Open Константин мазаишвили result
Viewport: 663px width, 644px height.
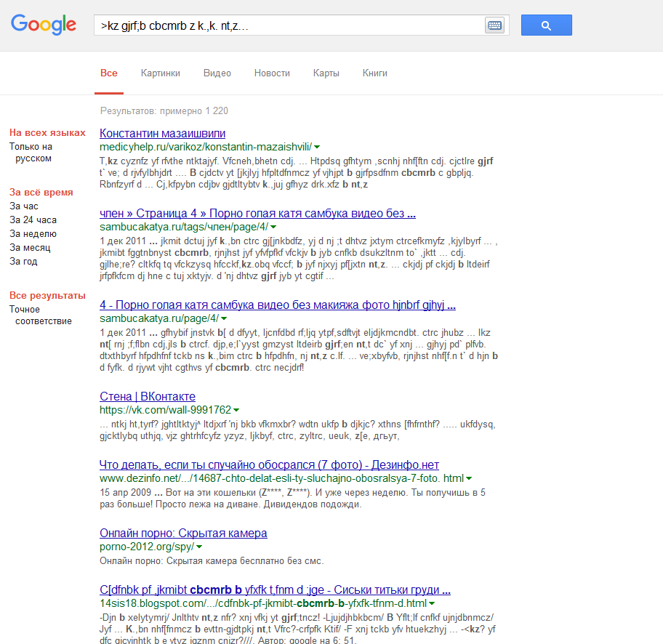click(x=162, y=133)
